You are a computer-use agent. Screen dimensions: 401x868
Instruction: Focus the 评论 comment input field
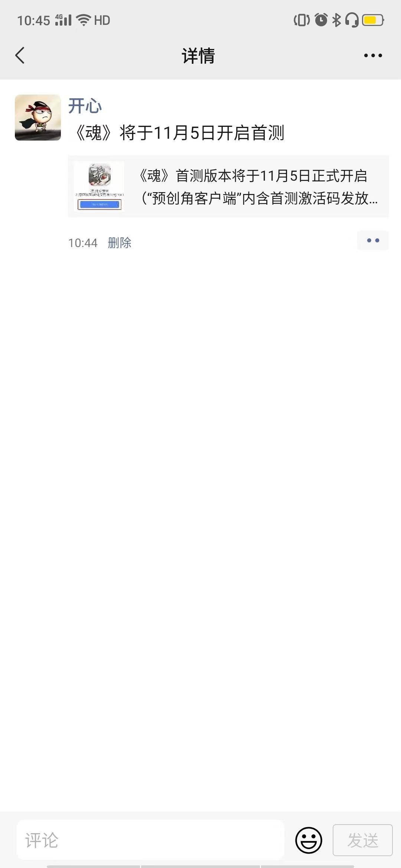[x=150, y=840]
